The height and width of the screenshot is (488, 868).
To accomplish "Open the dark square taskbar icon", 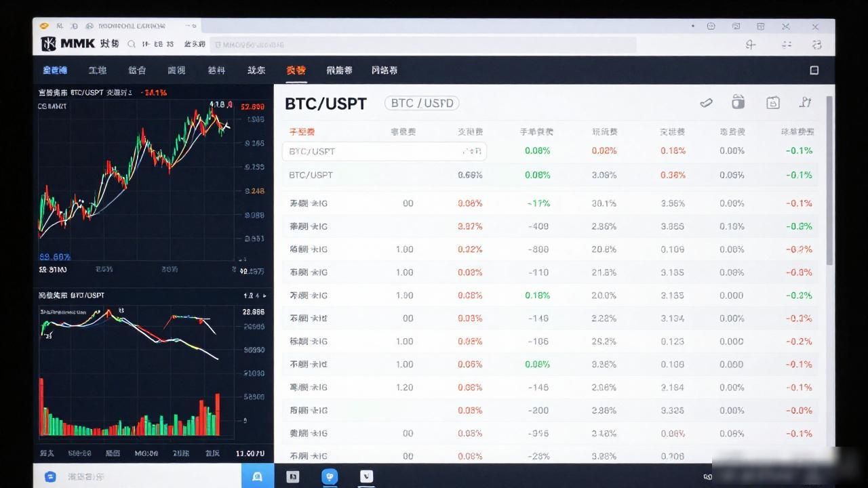I will [293, 476].
